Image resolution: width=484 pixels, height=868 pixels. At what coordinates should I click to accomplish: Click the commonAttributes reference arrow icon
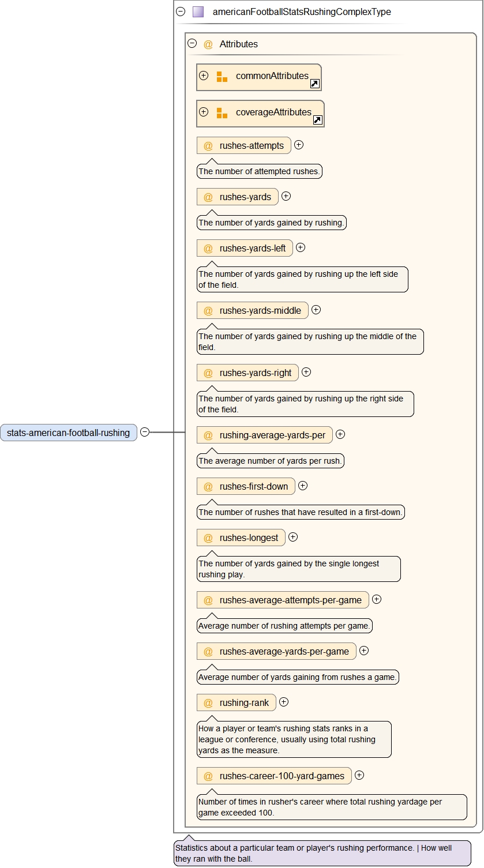click(x=314, y=84)
